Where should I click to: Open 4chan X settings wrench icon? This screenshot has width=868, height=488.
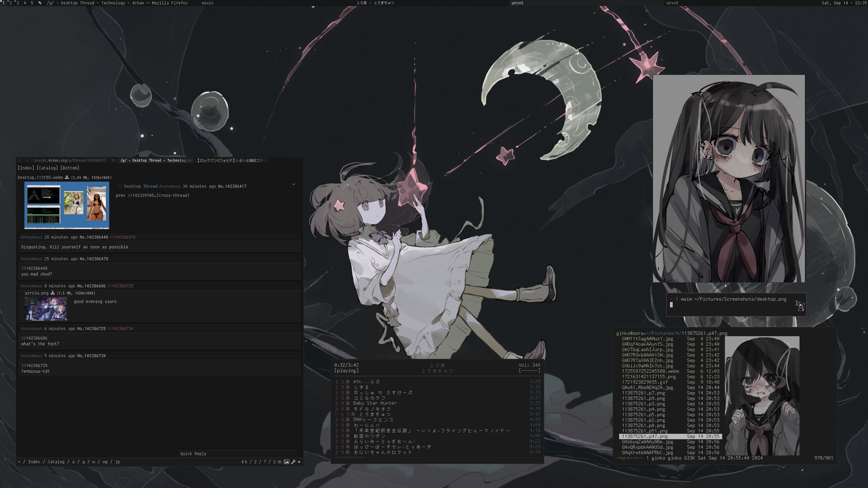(293, 462)
